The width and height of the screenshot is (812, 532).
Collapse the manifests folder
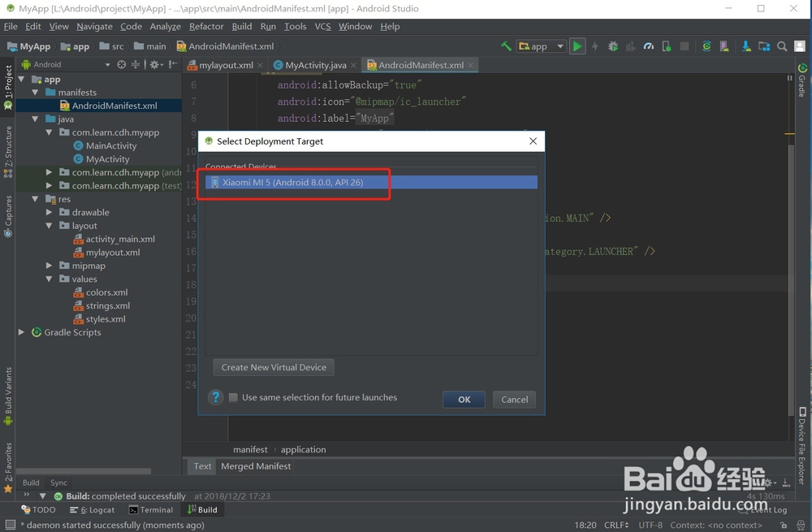pos(35,93)
